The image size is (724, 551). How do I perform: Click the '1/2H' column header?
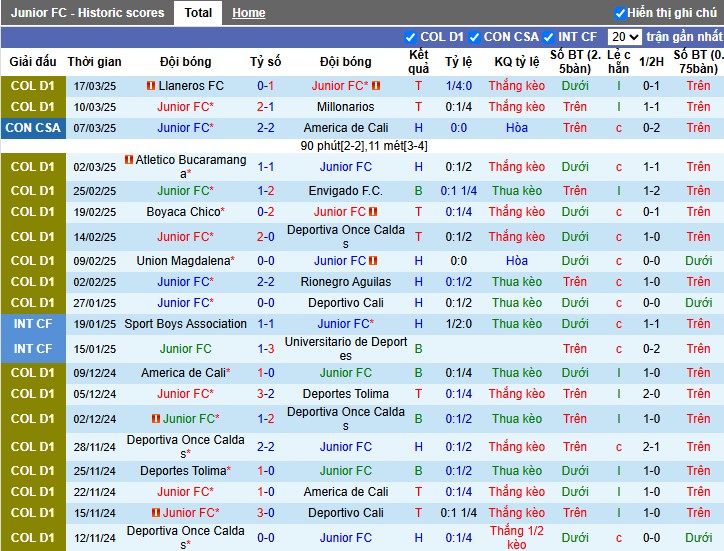(x=651, y=62)
